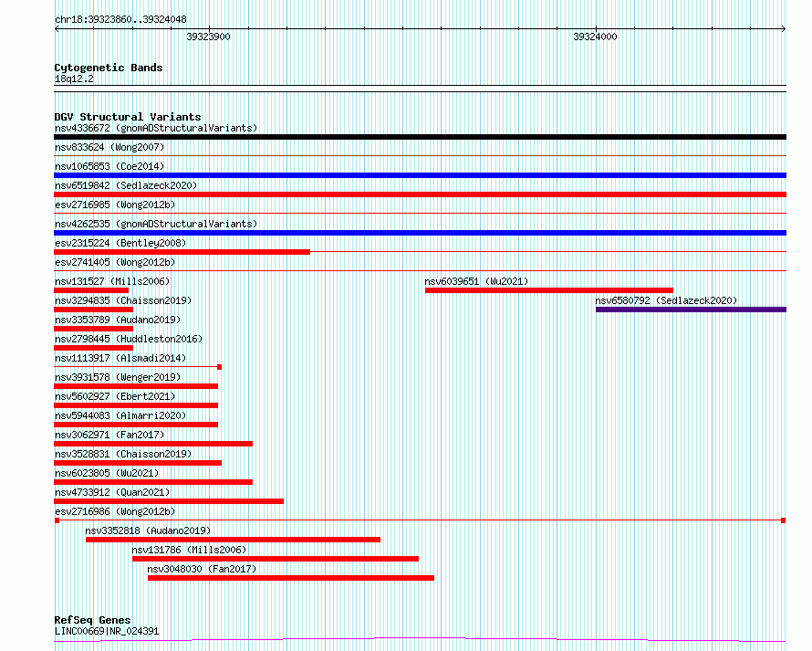Screen dimensions: 812x651
Task: Open nsv4262535 gnomADStructuralVariants entry
Action: pyautogui.click(x=156, y=224)
